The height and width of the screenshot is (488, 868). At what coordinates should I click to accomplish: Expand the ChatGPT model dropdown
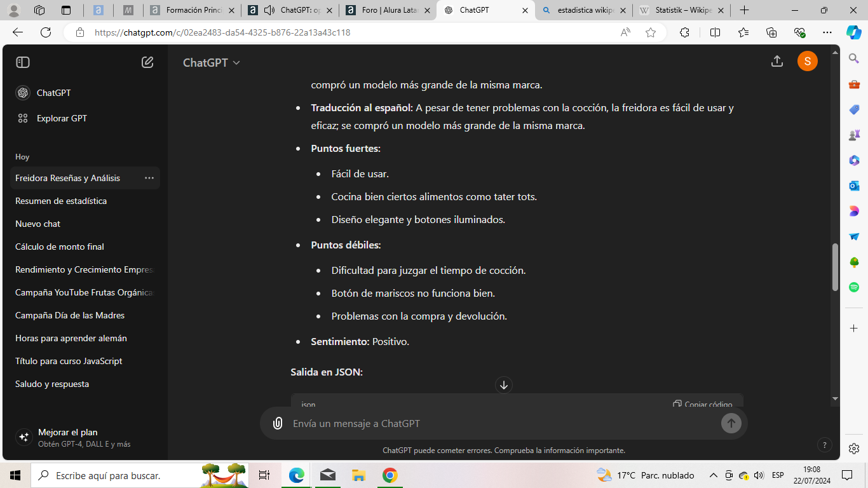tap(212, 62)
